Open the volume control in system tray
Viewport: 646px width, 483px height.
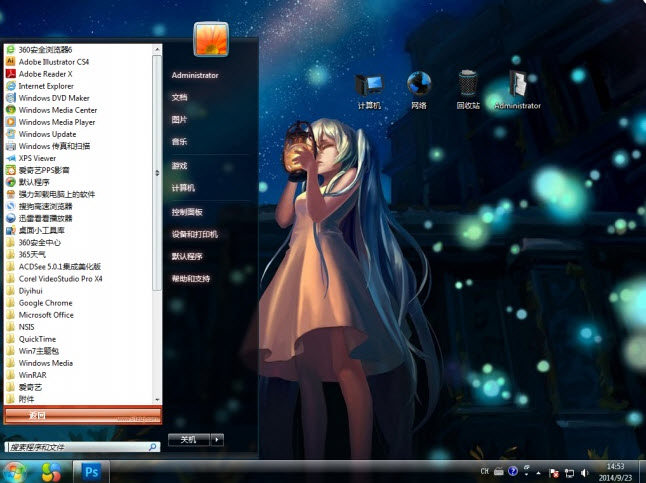coord(584,473)
